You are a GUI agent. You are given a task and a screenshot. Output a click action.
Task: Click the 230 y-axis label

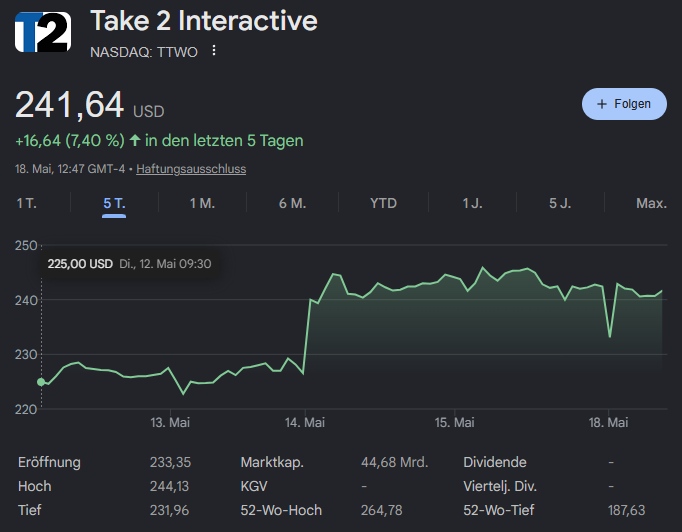point(26,355)
